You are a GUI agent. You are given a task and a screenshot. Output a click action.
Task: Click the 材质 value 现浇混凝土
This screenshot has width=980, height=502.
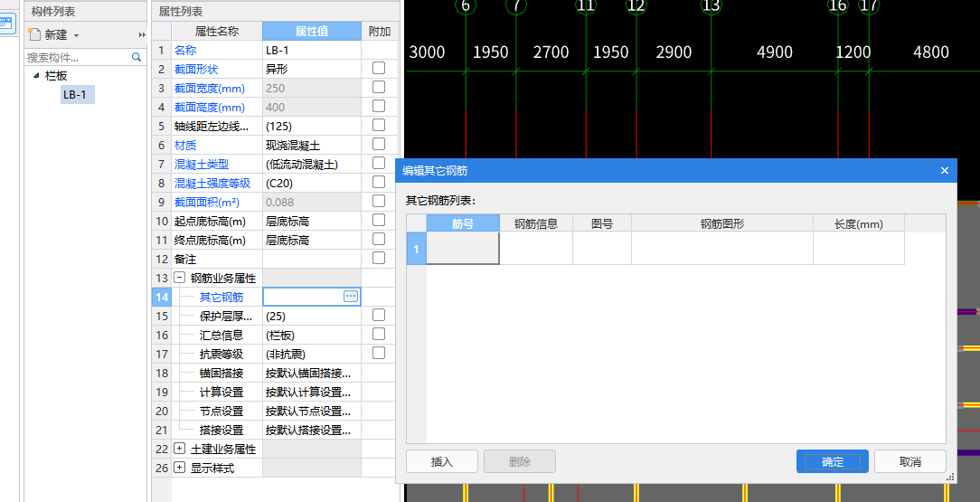[x=312, y=145]
